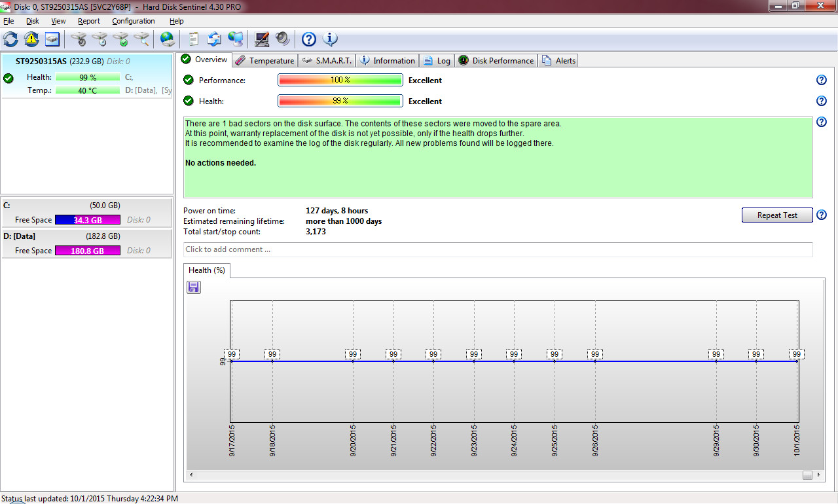Click the "127 days, 8 hours" value
This screenshot has width=838, height=504.
click(337, 211)
